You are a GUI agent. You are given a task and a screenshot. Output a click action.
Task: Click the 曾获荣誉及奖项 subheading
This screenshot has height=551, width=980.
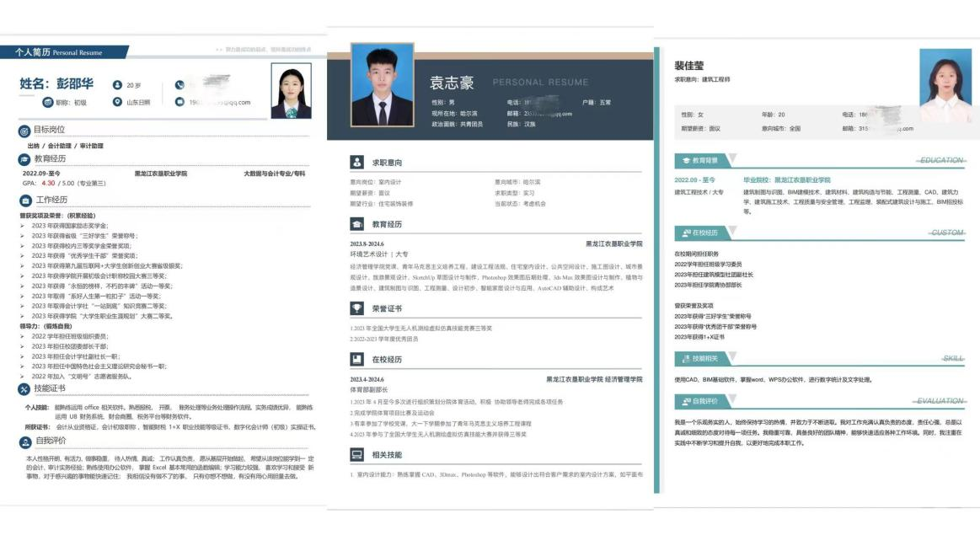693,306
